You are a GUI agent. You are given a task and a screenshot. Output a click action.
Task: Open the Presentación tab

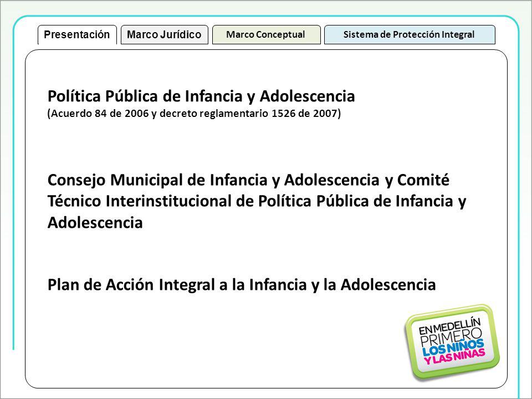[77, 34]
